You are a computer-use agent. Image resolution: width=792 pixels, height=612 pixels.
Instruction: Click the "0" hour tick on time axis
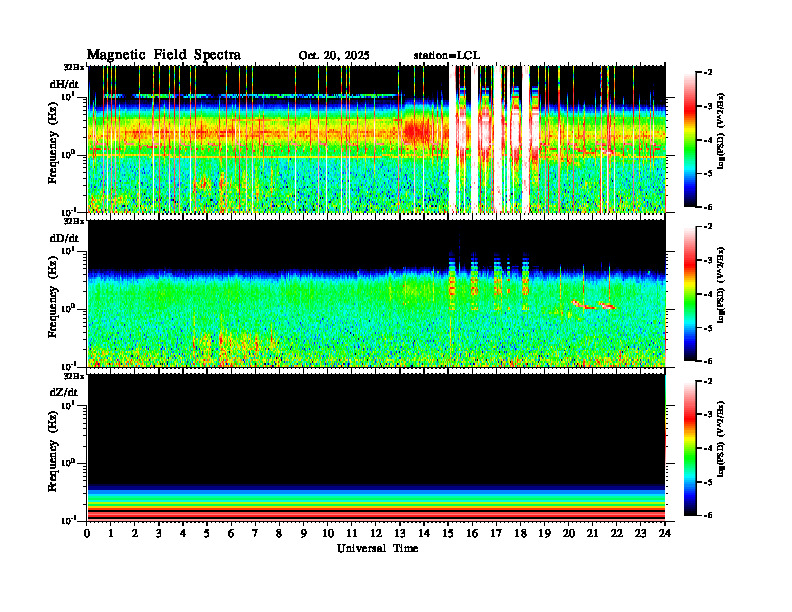(87, 534)
